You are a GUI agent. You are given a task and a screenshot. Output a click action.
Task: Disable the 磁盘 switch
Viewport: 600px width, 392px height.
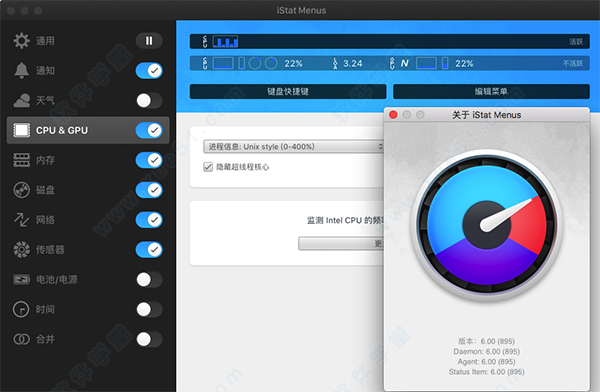click(x=149, y=190)
